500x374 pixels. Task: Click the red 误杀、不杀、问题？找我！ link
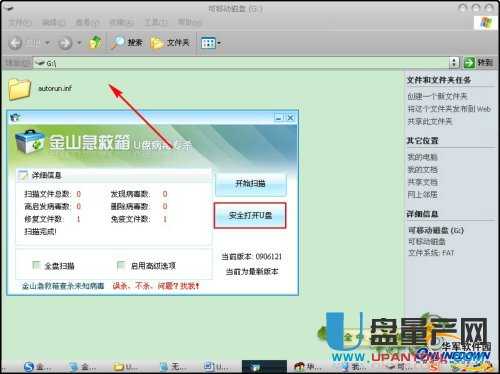tap(156, 286)
